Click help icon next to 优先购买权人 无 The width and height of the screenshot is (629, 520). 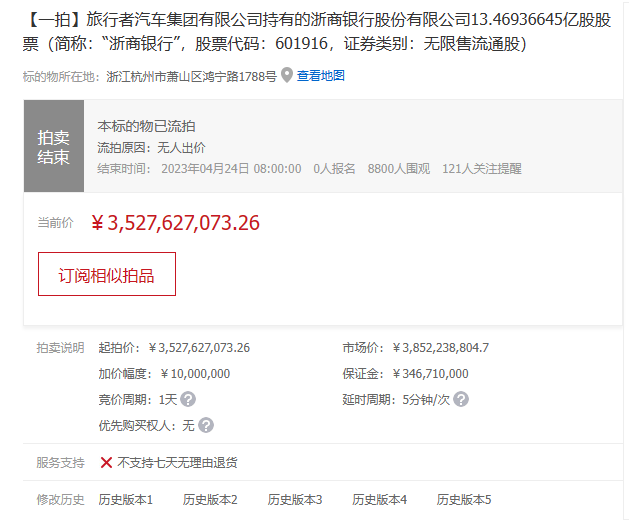click(x=206, y=425)
